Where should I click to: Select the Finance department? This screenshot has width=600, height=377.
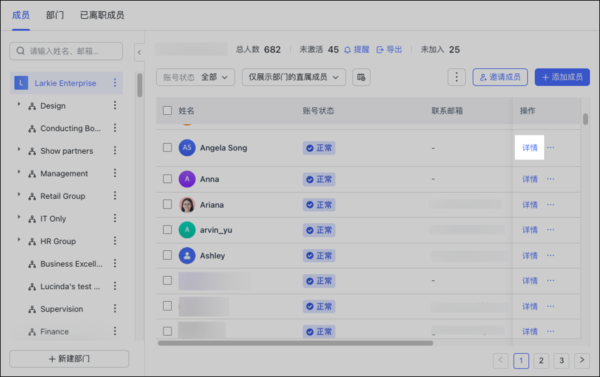click(54, 331)
